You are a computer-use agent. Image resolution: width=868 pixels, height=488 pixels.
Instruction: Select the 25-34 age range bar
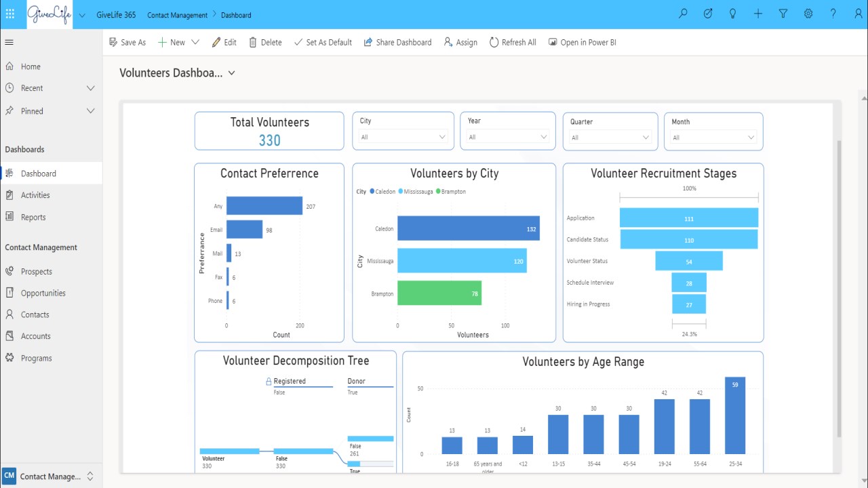[735, 415]
